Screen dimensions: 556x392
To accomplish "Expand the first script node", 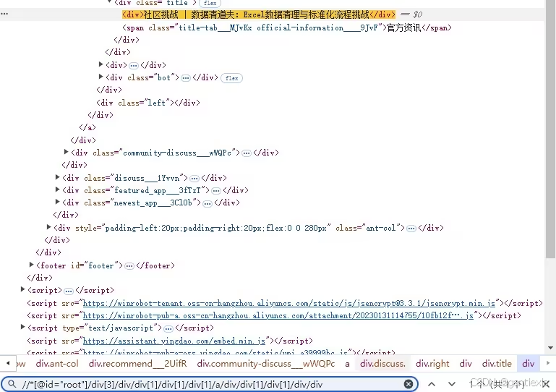I will click(22, 289).
